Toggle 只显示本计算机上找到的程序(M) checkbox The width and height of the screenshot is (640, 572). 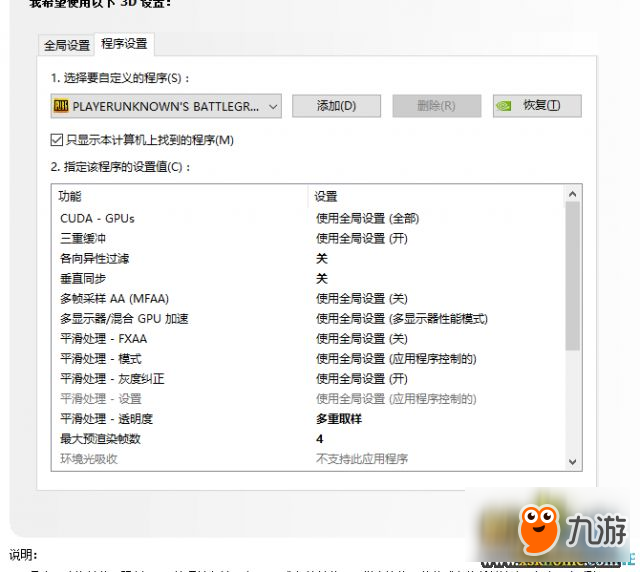coord(57,140)
